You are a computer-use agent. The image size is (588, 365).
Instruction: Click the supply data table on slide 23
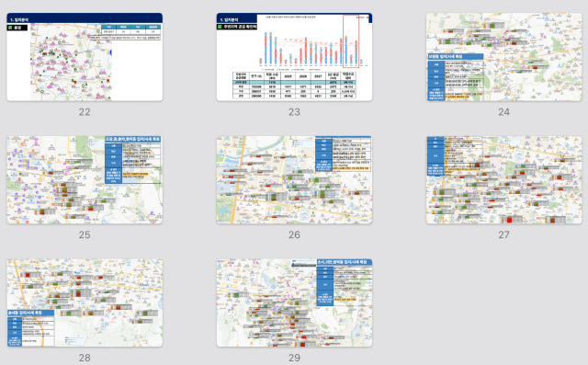(x=294, y=86)
